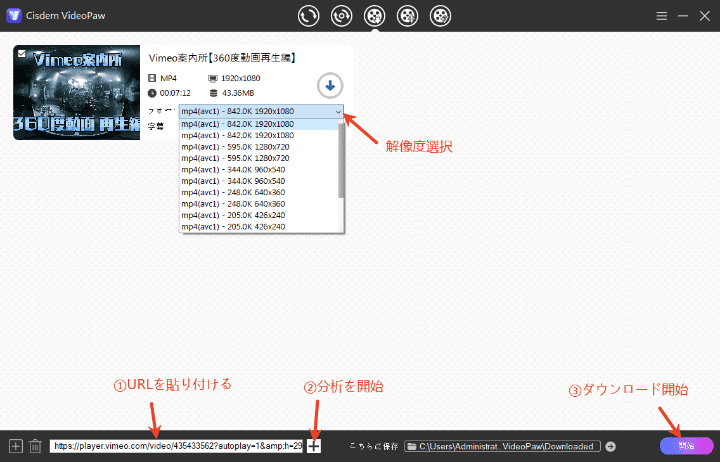Screen dimensions: 720x462
Task: Choose the first mp4(avc1) 344.0K 960x540 option
Action: [236, 169]
